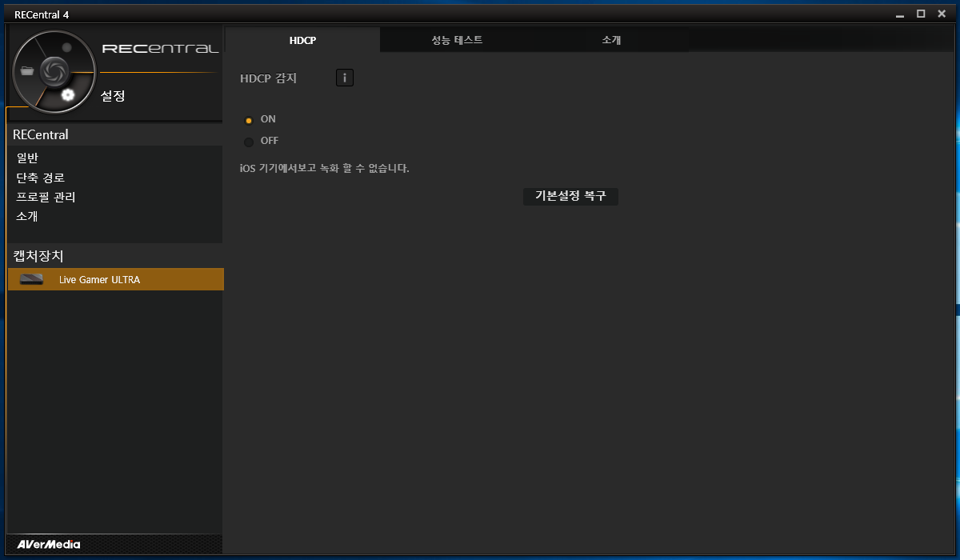Open 일반 in the sidebar
The image size is (960, 560).
click(27, 158)
